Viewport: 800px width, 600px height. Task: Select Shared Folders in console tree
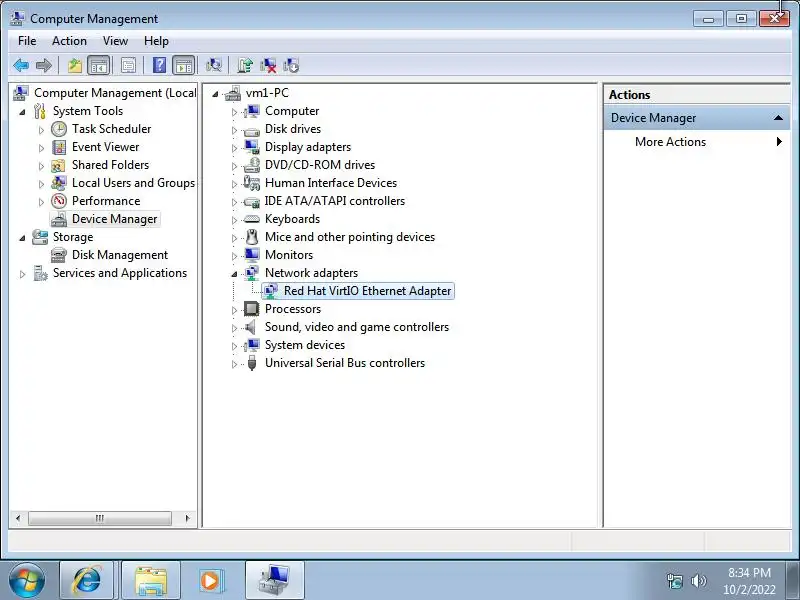point(110,165)
